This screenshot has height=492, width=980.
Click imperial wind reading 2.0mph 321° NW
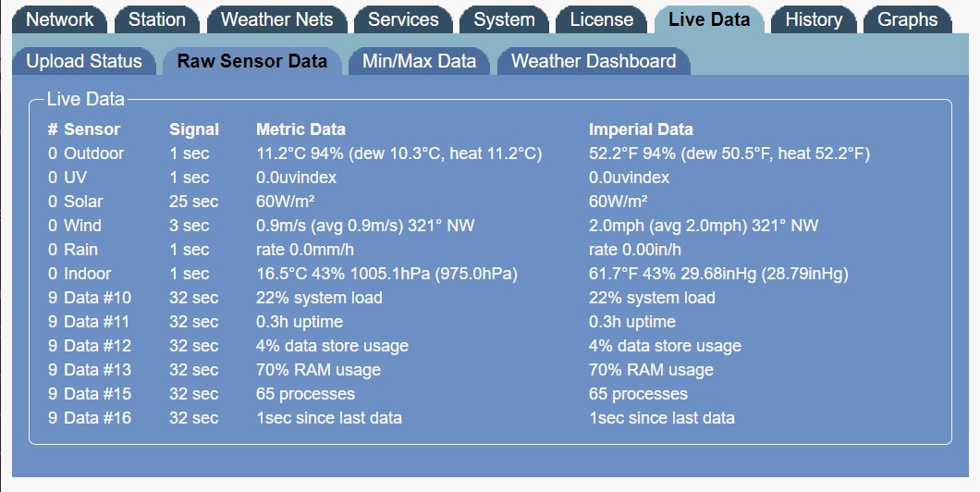[x=704, y=226]
